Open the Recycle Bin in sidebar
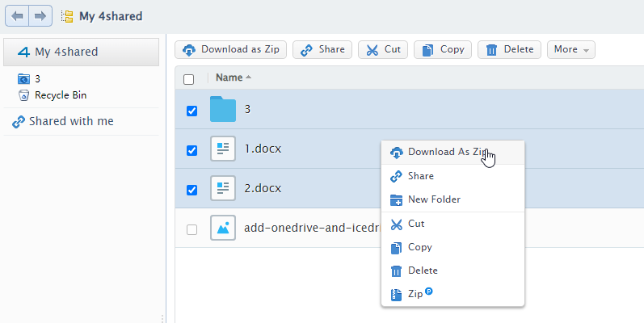The image size is (644, 323). pyautogui.click(x=60, y=95)
